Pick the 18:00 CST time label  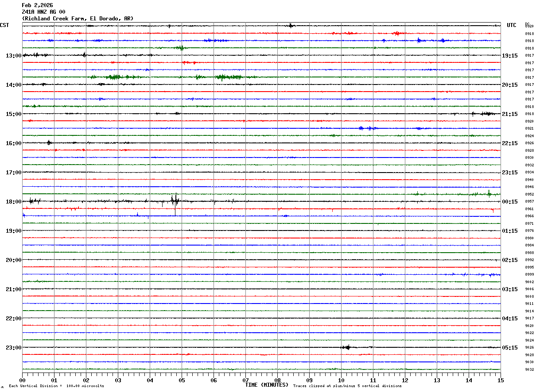click(x=13, y=202)
